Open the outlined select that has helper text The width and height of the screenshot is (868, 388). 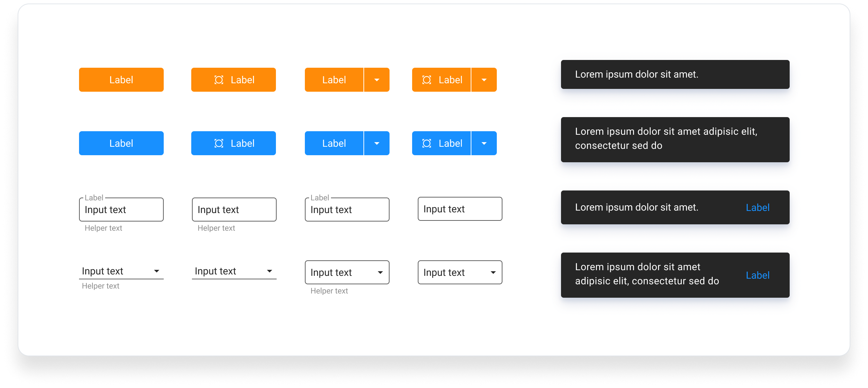347,273
